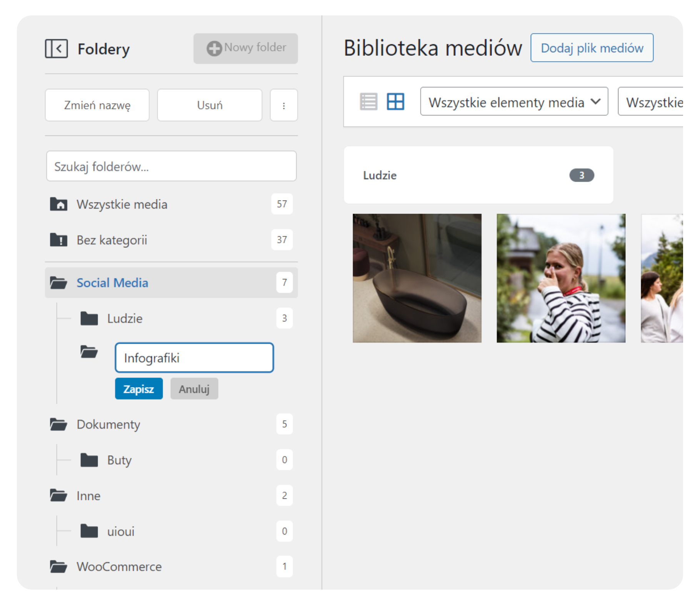
Task: Click Dodaj plik mediów button
Action: click(592, 48)
